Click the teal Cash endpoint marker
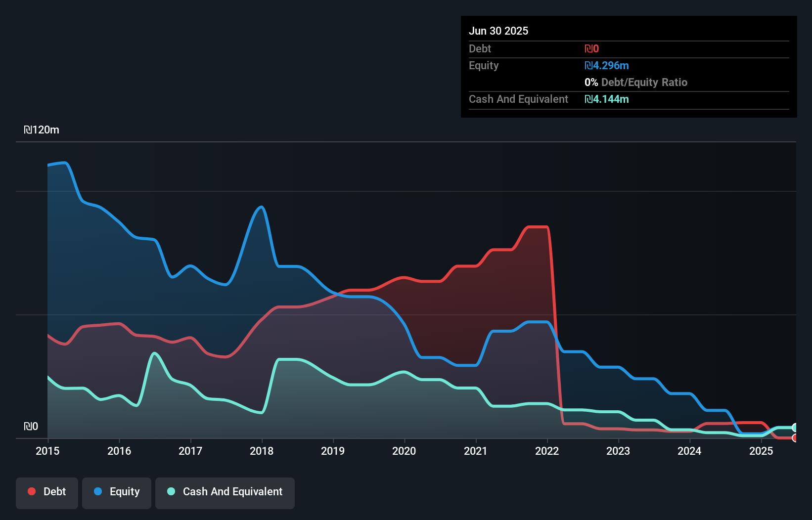The height and width of the screenshot is (520, 812). click(x=795, y=428)
